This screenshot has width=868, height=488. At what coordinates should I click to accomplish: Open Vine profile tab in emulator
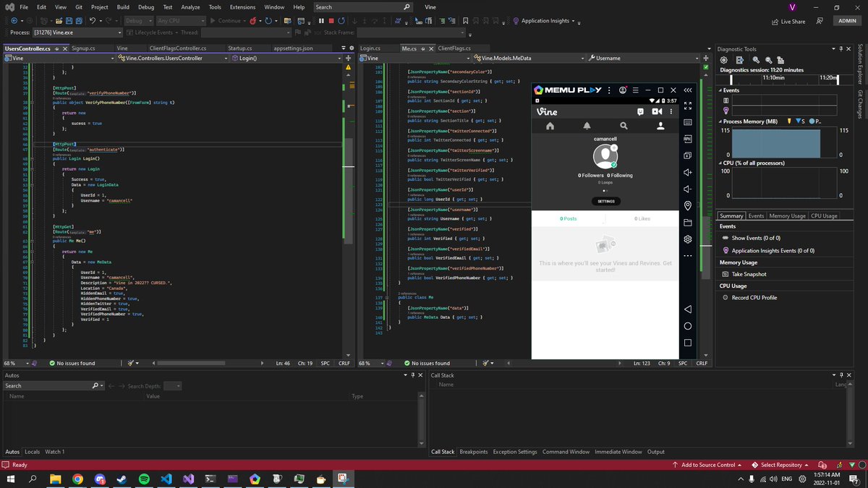click(x=660, y=126)
